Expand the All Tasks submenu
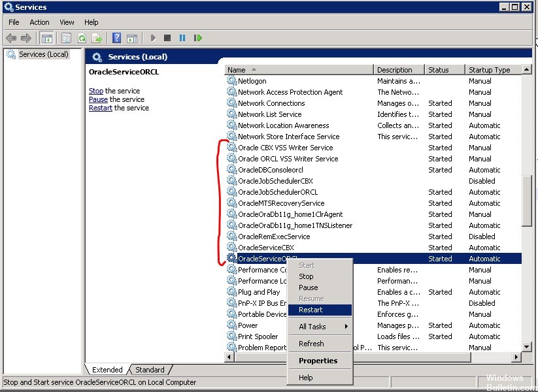 pos(314,326)
